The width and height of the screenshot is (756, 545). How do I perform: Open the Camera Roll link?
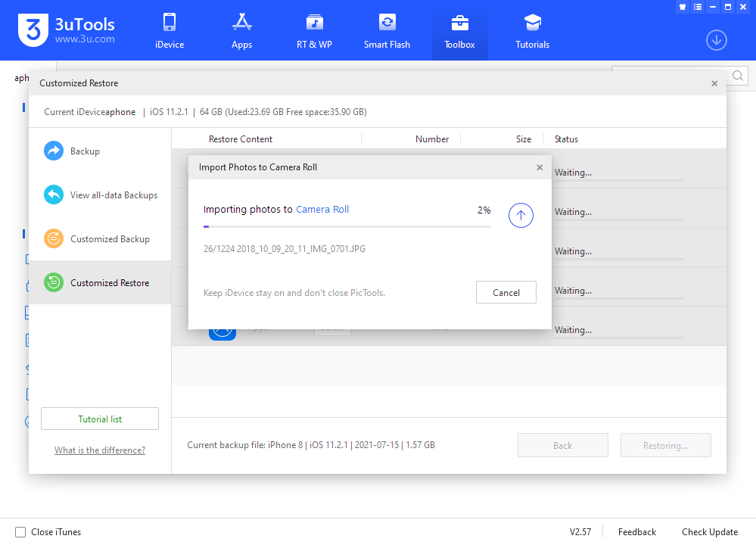(322, 210)
